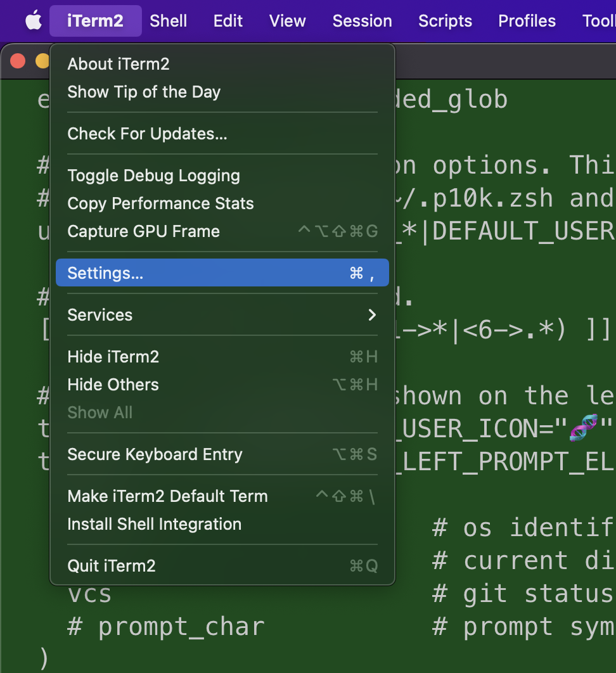Click the '# git status' comment text
The image size is (616, 673).
click(523, 594)
